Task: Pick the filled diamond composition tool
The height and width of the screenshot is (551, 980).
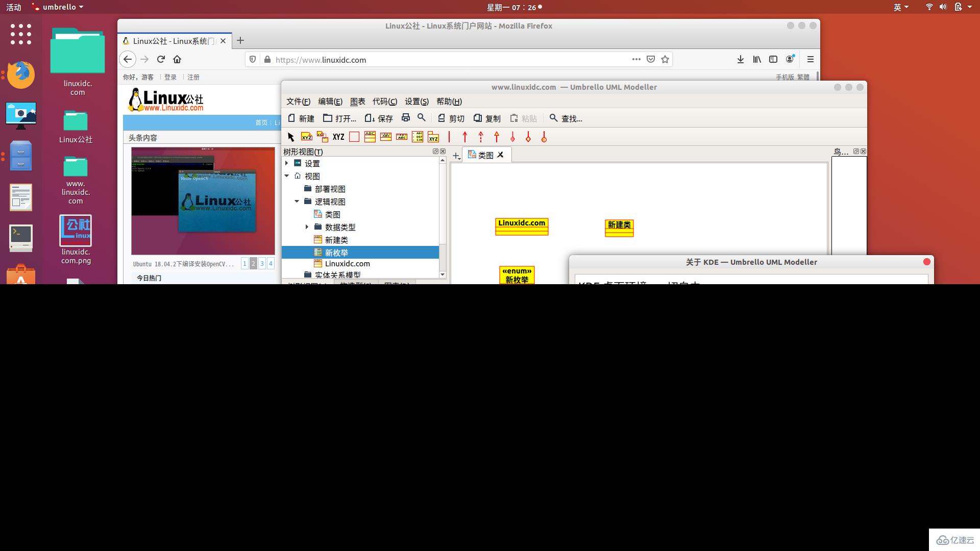Action: click(512, 137)
